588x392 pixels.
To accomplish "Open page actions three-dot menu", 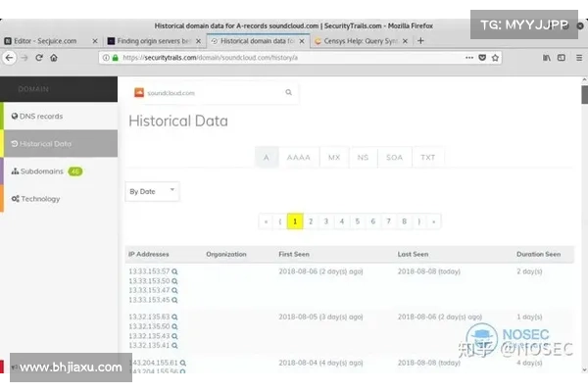I will pyautogui.click(x=469, y=58).
